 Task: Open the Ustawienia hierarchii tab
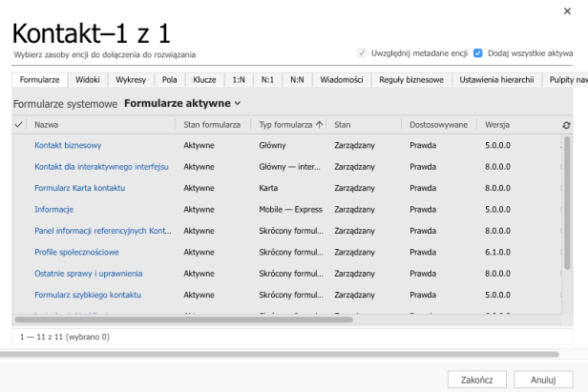coord(495,80)
